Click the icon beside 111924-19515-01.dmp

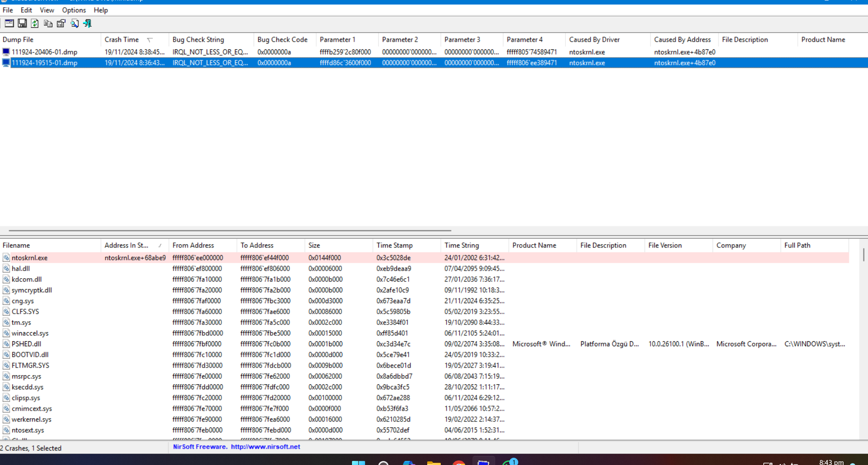click(x=6, y=63)
